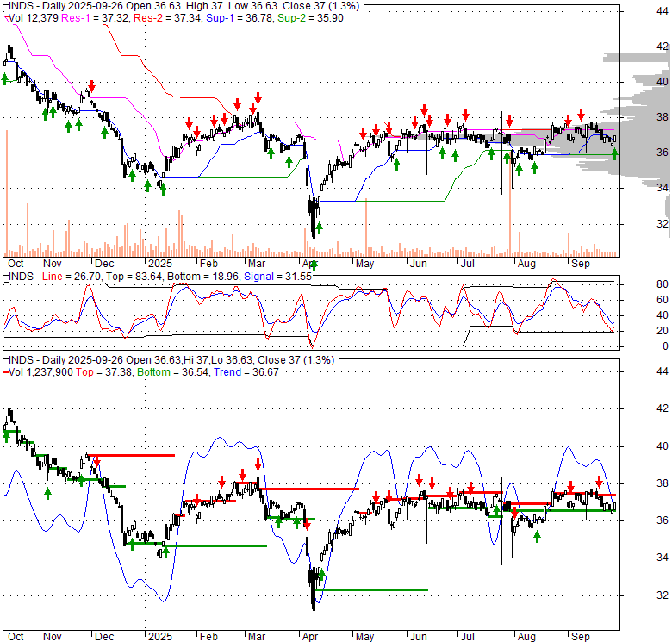The height and width of the screenshot is (642, 672).
Task: Click the 44 price label on top chart axis
Action: 663,11
